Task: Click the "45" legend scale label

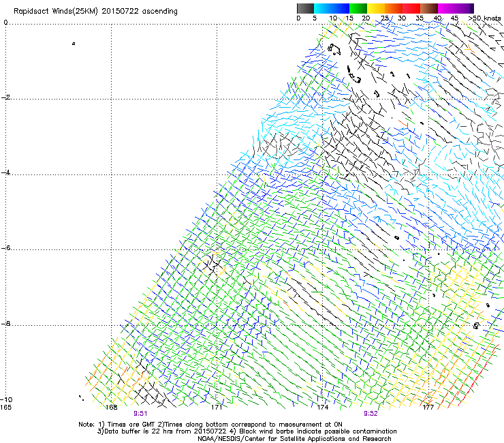Action: [x=454, y=18]
